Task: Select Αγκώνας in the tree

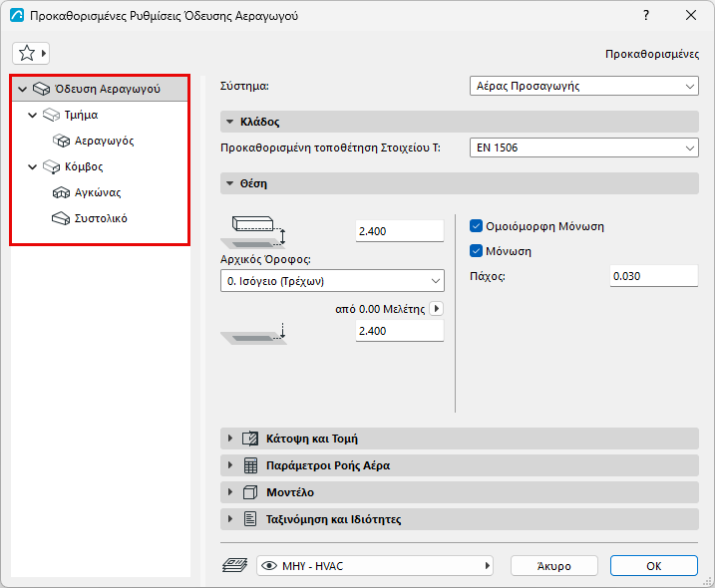Action: click(x=100, y=192)
